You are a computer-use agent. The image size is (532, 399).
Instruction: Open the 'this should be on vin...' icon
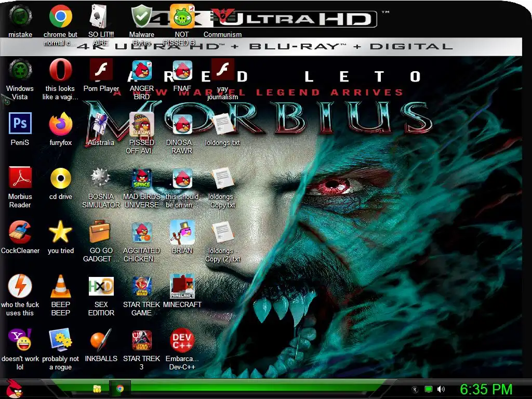[x=182, y=178]
